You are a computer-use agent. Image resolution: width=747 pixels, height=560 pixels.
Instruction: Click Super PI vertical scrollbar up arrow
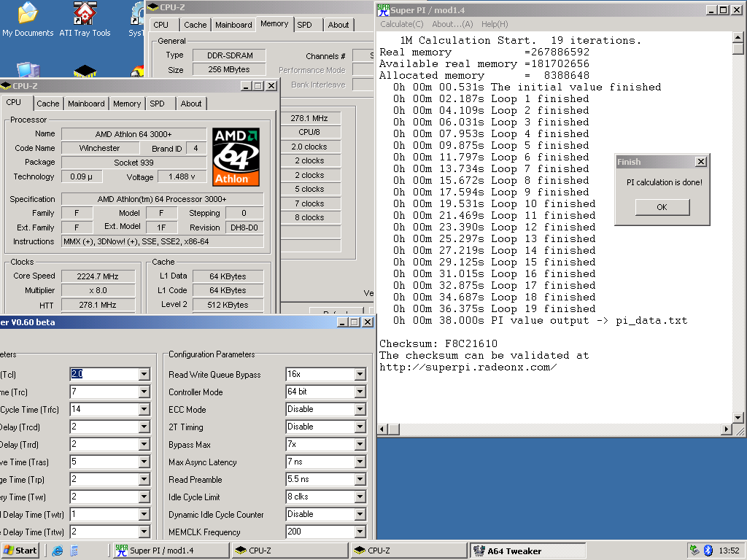click(738, 37)
